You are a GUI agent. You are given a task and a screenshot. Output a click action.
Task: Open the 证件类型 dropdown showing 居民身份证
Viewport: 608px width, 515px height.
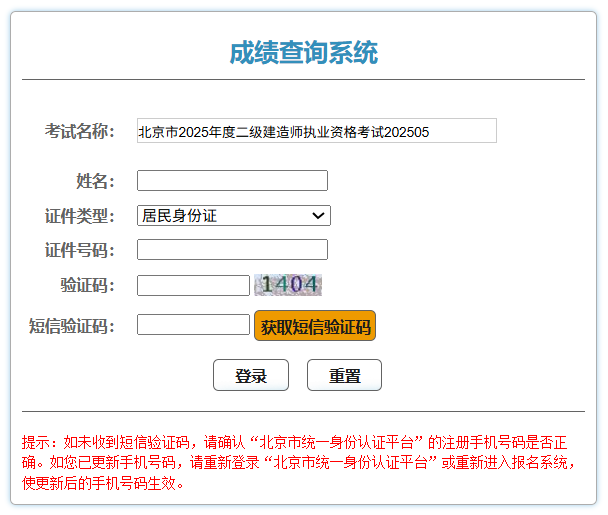click(233, 216)
